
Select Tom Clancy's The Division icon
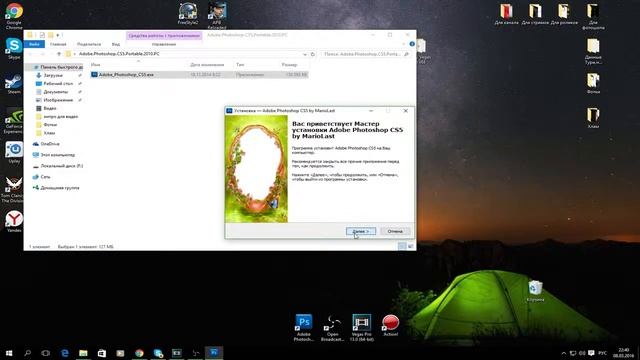(x=12, y=189)
